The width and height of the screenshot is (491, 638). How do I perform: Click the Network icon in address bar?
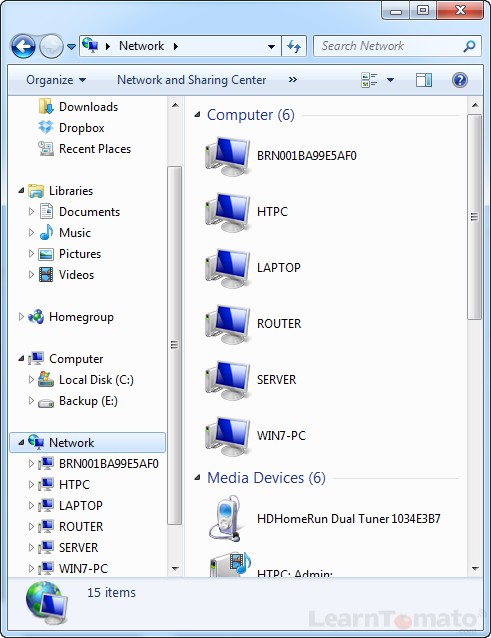point(90,45)
